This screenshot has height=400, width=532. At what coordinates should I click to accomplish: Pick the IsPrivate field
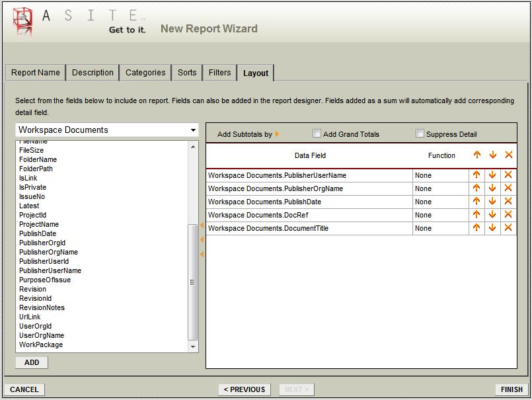coord(32,187)
